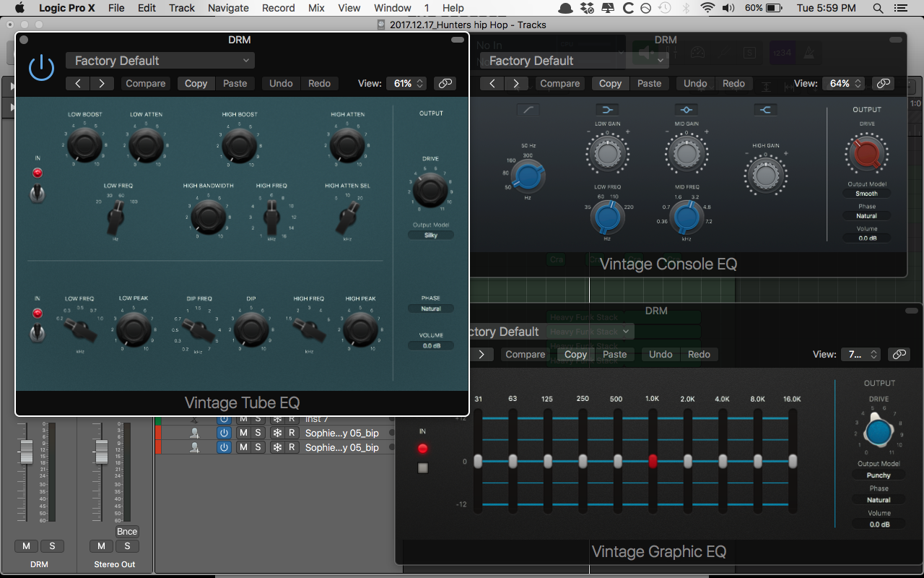The height and width of the screenshot is (578, 924).
Task: Solo the Stereo Out channel strip
Action: pyautogui.click(x=127, y=546)
